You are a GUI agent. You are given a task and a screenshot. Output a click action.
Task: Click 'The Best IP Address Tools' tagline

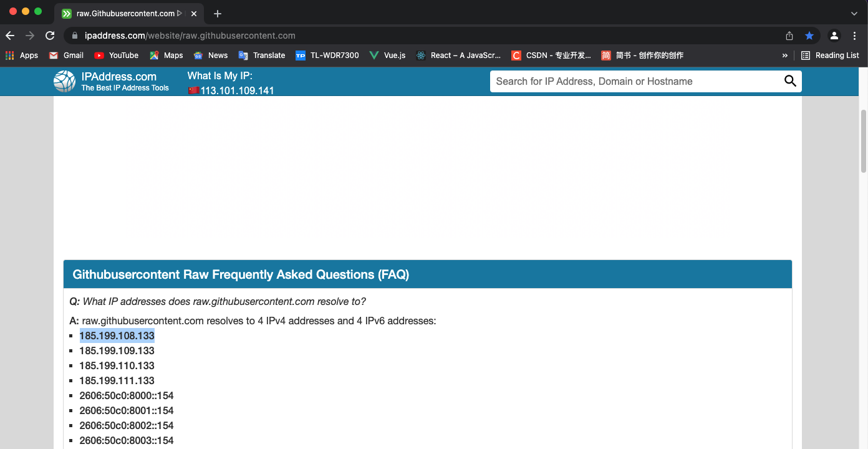click(125, 88)
